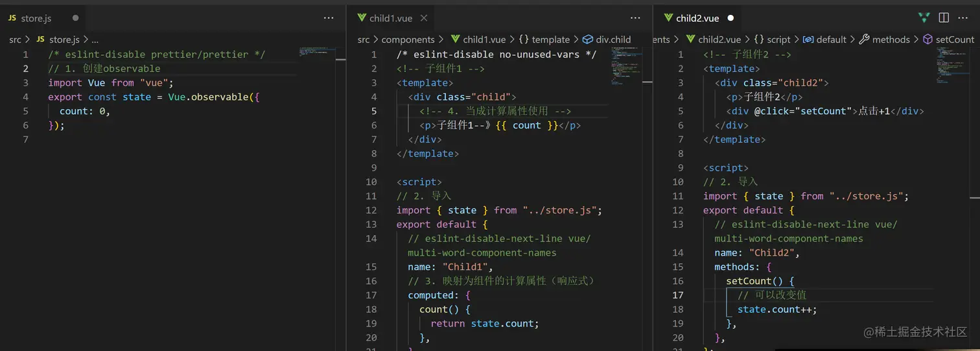Click line number 8 in child2.vue
The image size is (980, 351).
coord(680,153)
